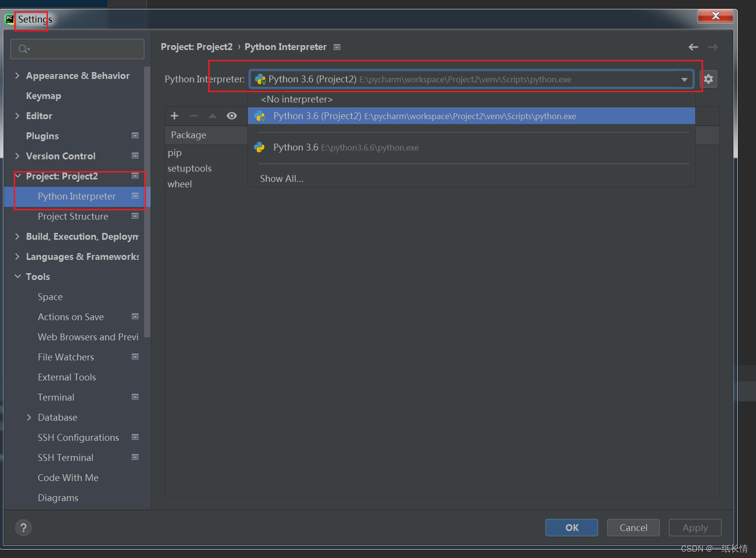The width and height of the screenshot is (756, 558).
Task: Collapse the Project: Project2 section
Action: tap(18, 176)
